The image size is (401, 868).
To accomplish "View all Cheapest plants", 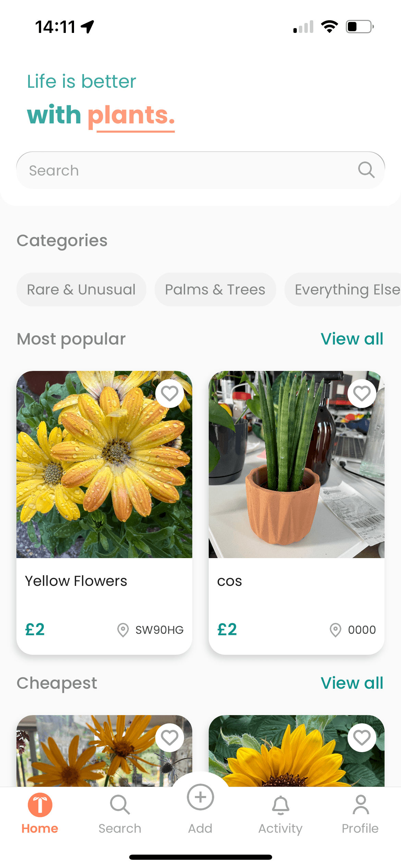I will point(352,683).
